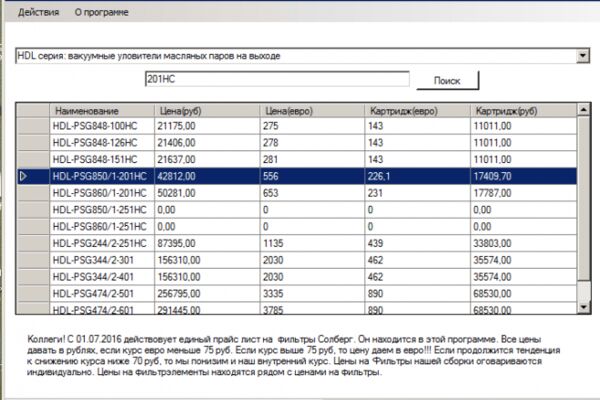This screenshot has width=600, height=400.
Task: Click cartridge euro cell 226,1
Action: pos(417,176)
